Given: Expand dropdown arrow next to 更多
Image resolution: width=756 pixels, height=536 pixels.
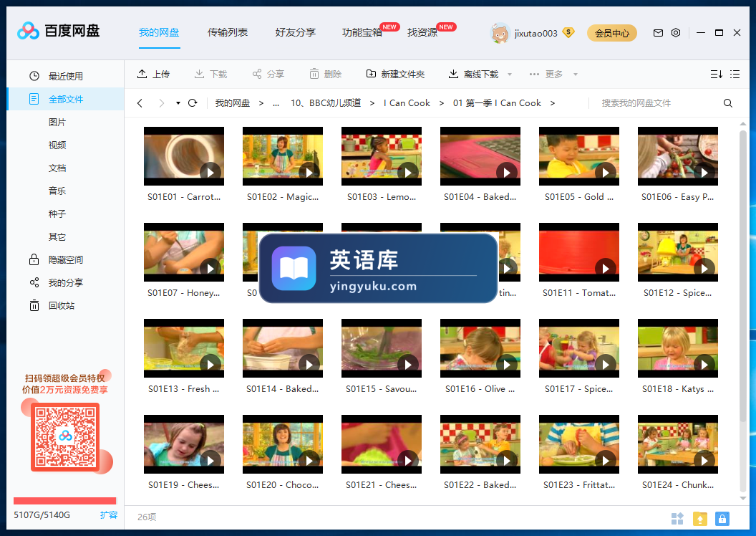Looking at the screenshot, I should tap(575, 75).
